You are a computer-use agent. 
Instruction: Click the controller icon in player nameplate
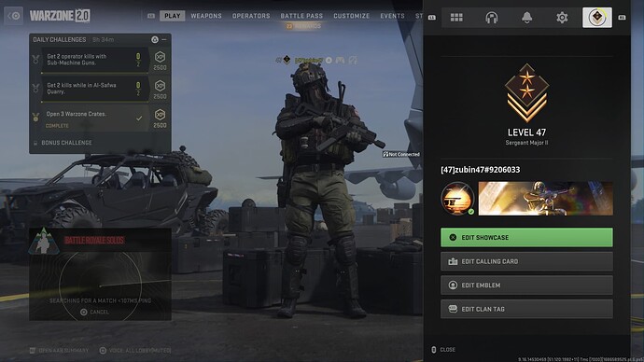pos(340,61)
